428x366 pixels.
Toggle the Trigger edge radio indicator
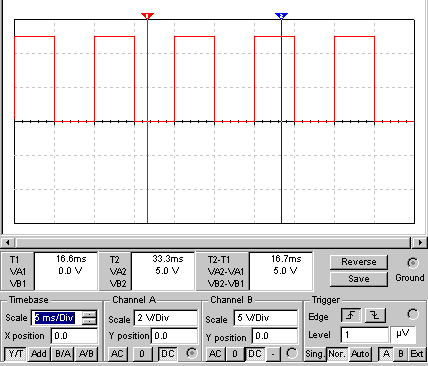[x=413, y=314]
